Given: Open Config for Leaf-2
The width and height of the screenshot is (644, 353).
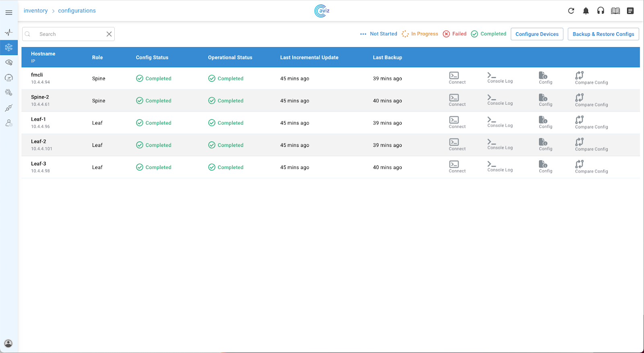Looking at the screenshot, I should (545, 145).
